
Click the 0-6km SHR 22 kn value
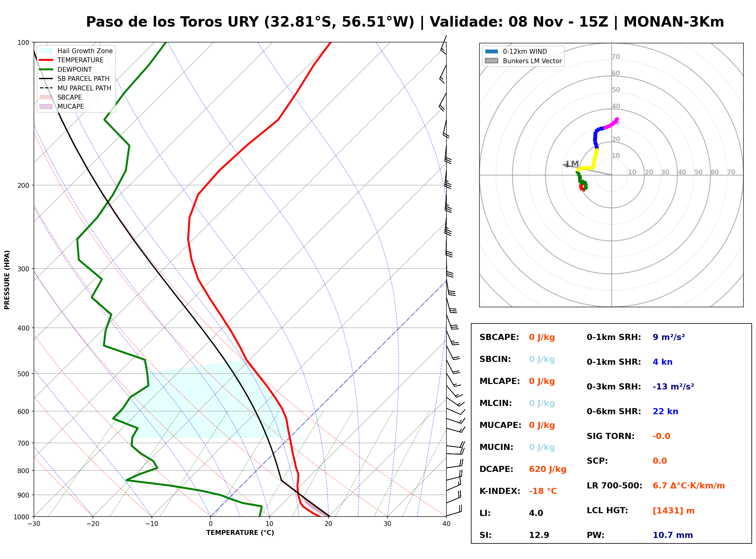(x=665, y=411)
